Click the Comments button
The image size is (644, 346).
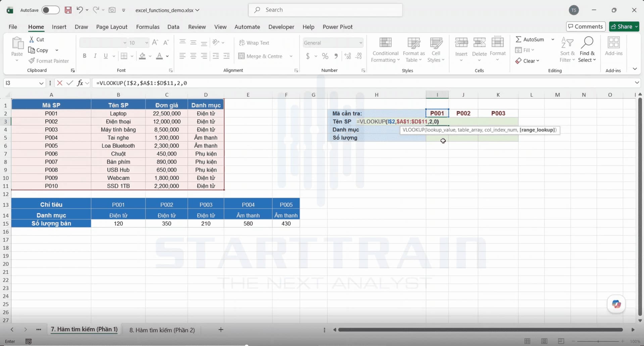click(586, 27)
